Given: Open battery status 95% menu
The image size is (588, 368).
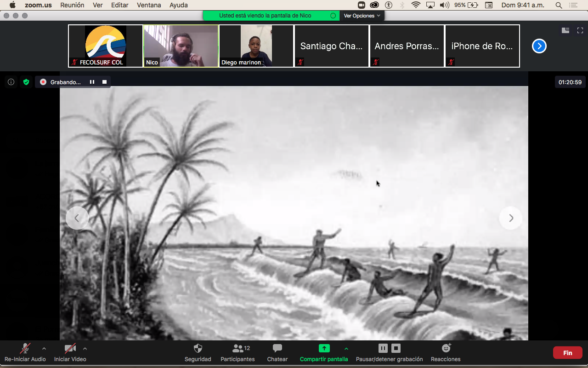Looking at the screenshot, I should (466, 5).
